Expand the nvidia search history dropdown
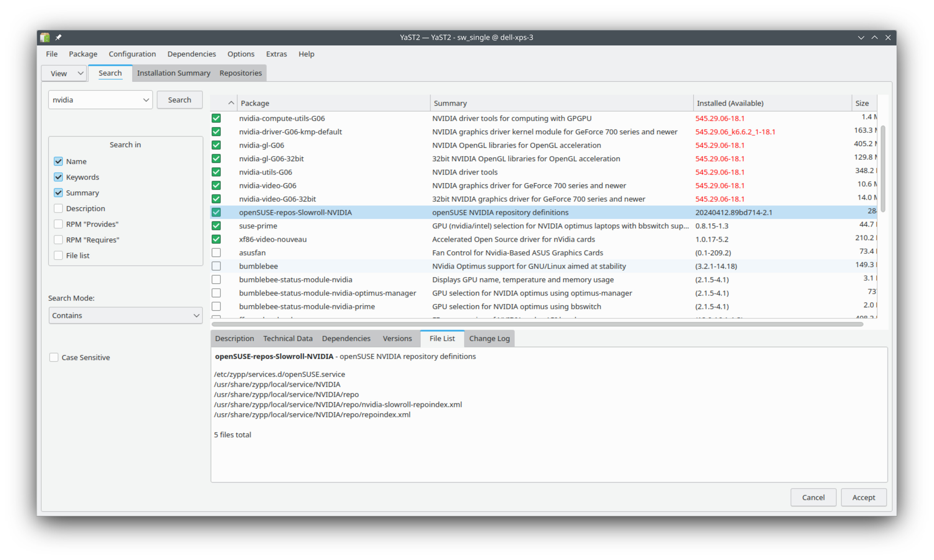The height and width of the screenshot is (560, 934). 146,100
